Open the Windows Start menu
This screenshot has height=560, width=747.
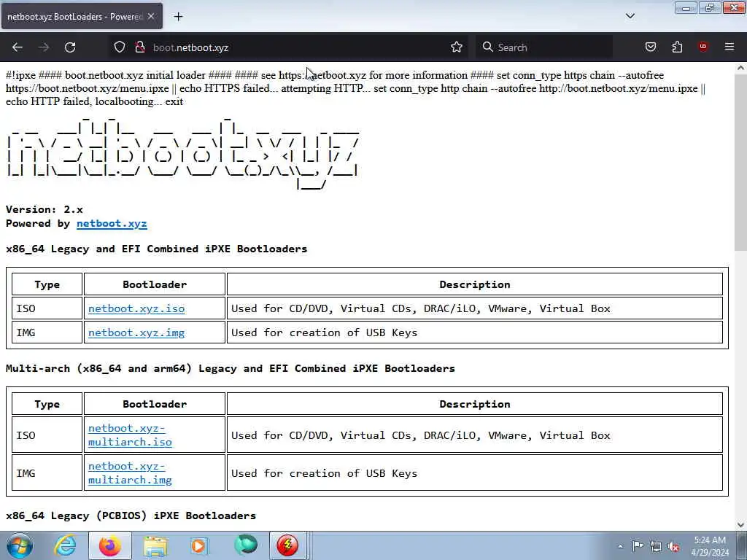[x=20, y=545]
